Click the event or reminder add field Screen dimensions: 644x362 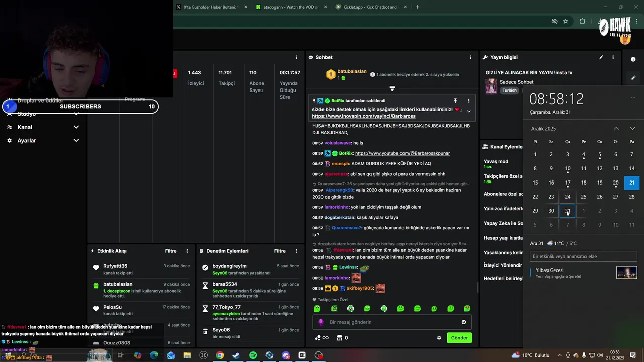pos(584,256)
